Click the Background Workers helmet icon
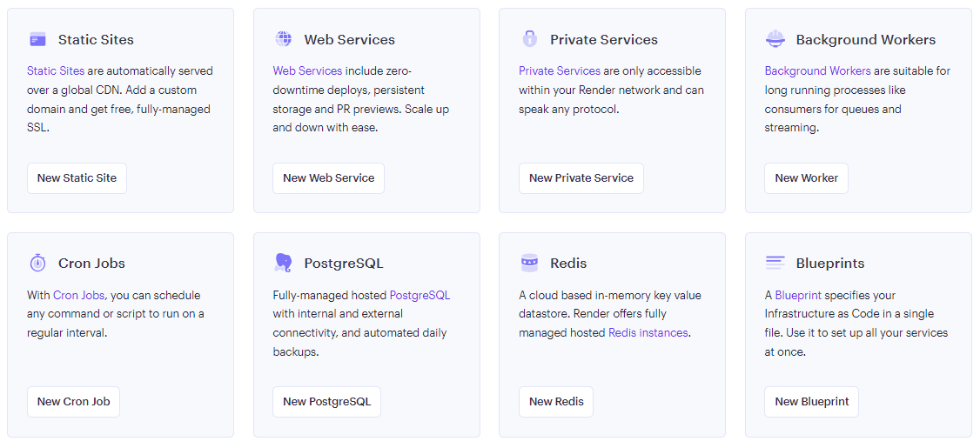980x448 pixels. point(775,39)
